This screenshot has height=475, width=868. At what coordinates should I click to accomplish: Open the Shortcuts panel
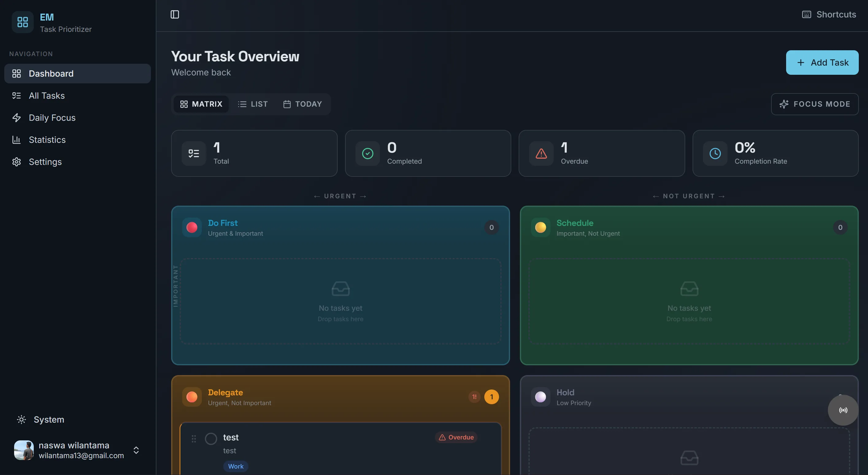pyautogui.click(x=829, y=14)
